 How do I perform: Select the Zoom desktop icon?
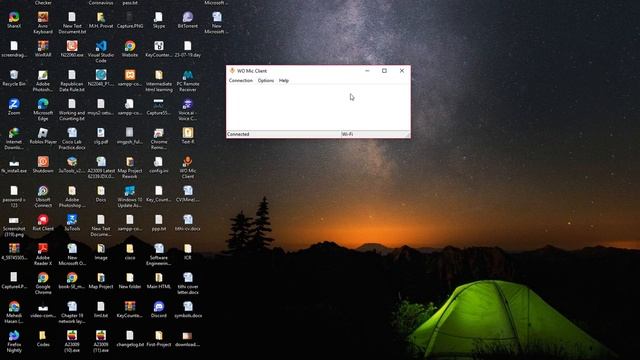coord(14,107)
